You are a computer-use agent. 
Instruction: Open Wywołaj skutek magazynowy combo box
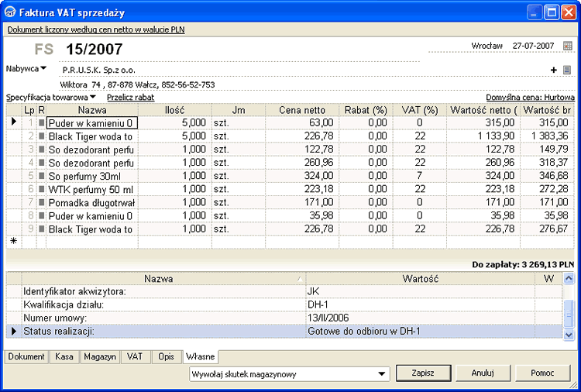click(381, 373)
